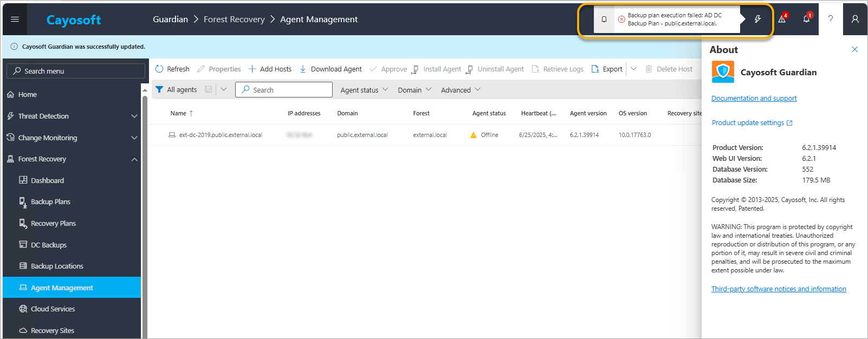Expand the Change Monitoring chevron
Image resolution: width=868 pixels, height=339 pixels.
134,138
